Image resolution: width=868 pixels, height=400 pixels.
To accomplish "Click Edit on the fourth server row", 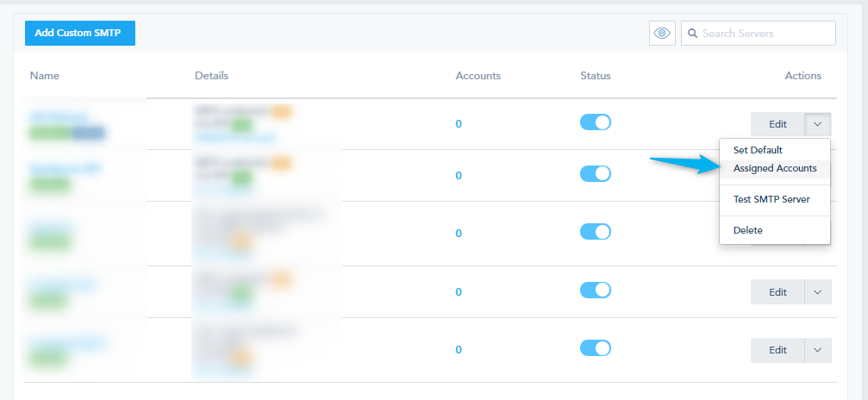I will [777, 292].
